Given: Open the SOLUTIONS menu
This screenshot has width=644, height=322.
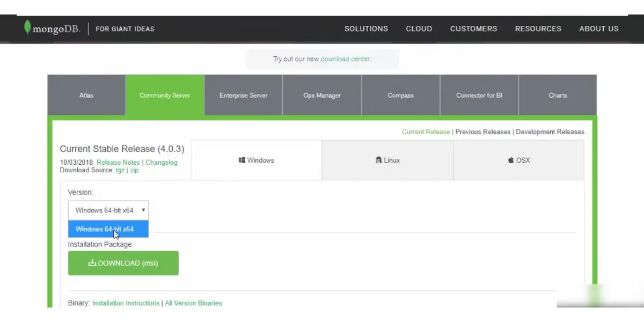Looking at the screenshot, I should click(366, 29).
